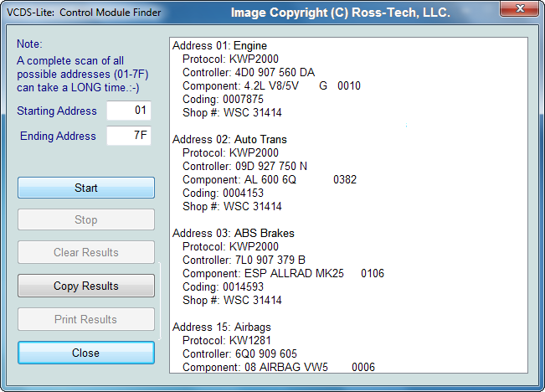Click 'Controller: 09D 927 750 N' line
545x392 pixels.
244,166
